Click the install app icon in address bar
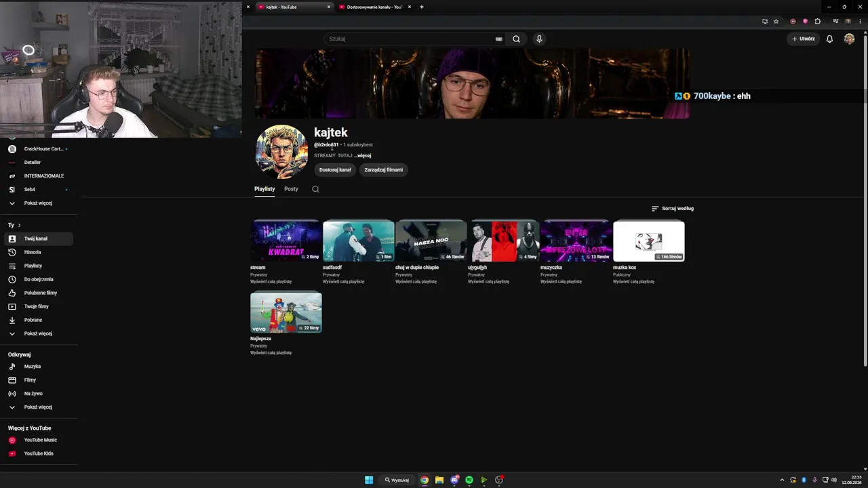This screenshot has height=488, width=868. tap(765, 21)
